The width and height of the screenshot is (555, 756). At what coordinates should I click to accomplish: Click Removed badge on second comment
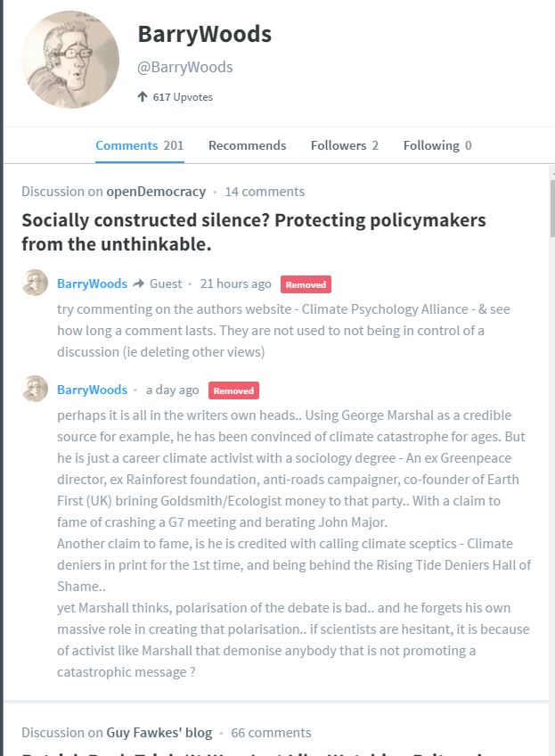point(233,390)
